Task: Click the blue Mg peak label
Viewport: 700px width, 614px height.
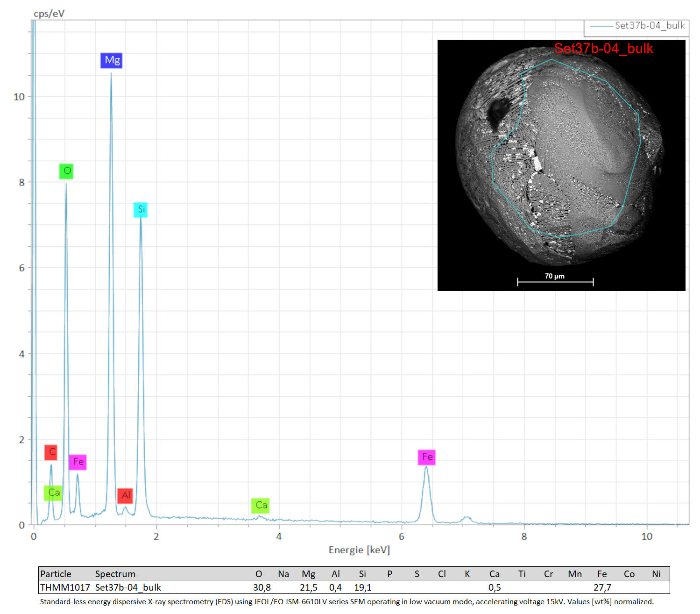Action: pos(111,60)
